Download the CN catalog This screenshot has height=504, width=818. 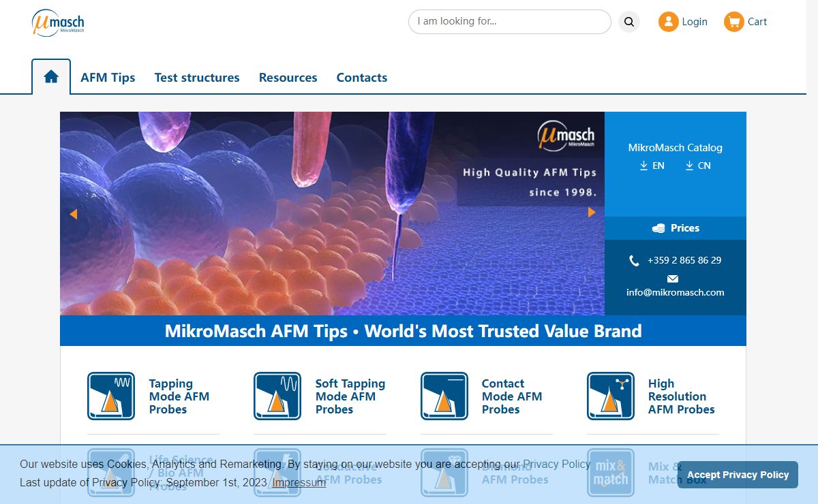698,166
